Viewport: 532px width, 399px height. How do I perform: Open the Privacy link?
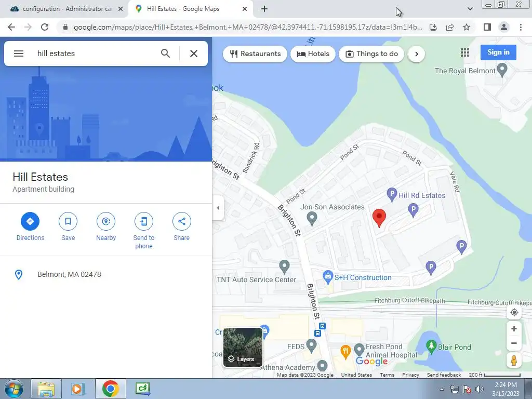pos(410,375)
